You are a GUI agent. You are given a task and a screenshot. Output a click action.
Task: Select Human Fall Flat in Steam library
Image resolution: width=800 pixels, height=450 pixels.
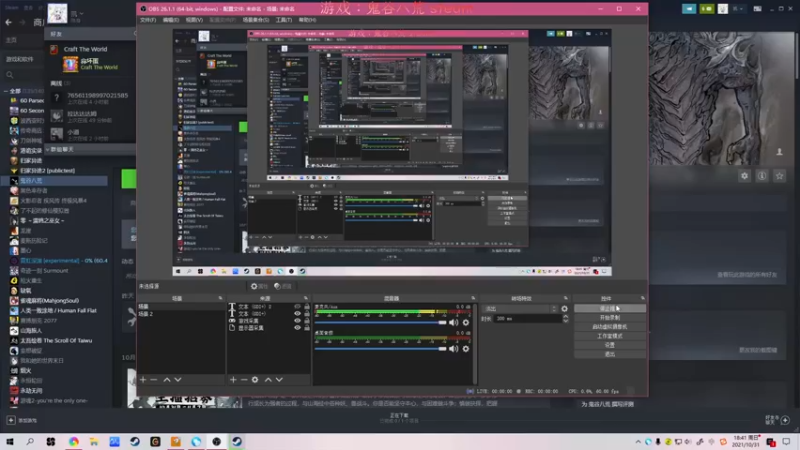click(x=57, y=311)
